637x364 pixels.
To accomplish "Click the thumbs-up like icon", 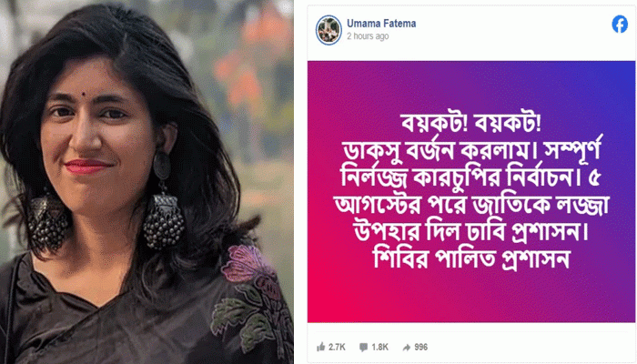I will tap(321, 347).
